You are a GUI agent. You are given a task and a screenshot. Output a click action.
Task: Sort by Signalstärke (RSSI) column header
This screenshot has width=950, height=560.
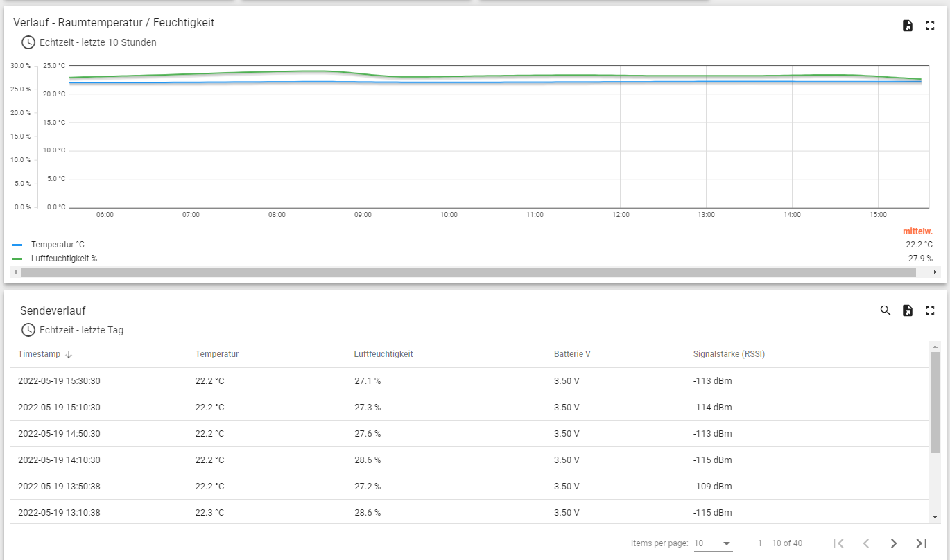[x=728, y=354]
